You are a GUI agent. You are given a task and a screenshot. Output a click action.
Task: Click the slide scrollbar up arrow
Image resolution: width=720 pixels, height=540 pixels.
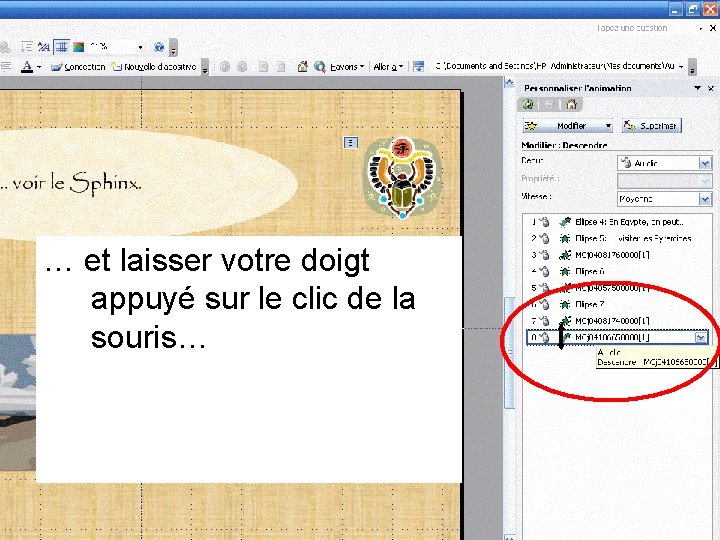509,83
